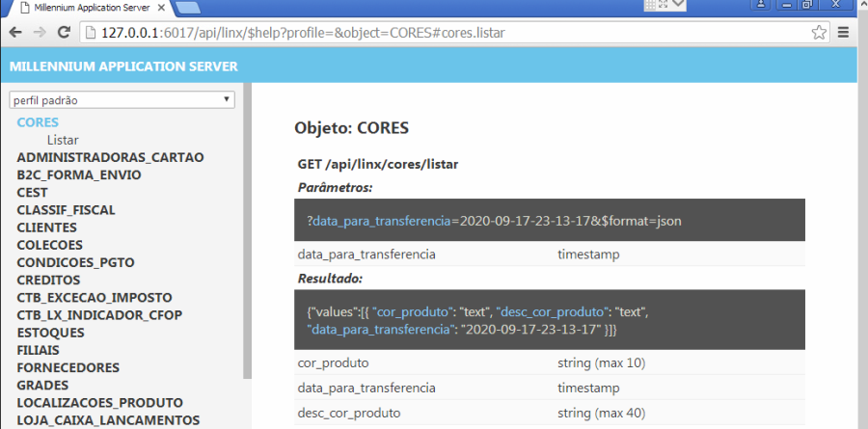Image resolution: width=868 pixels, height=429 pixels.
Task: Click the browser back arrow
Action: point(15,33)
